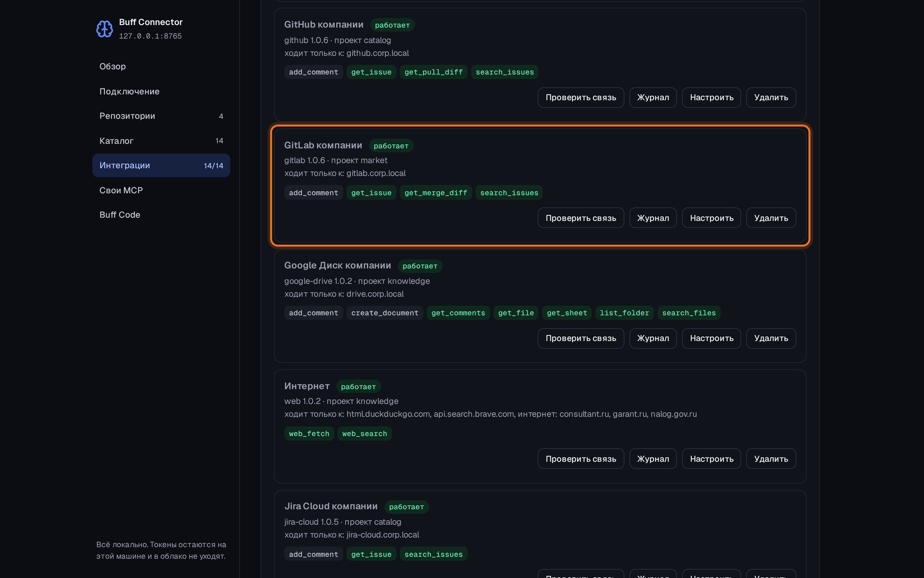Click Проверить связь for Google Диск компании
The height and width of the screenshot is (578, 924).
click(581, 338)
